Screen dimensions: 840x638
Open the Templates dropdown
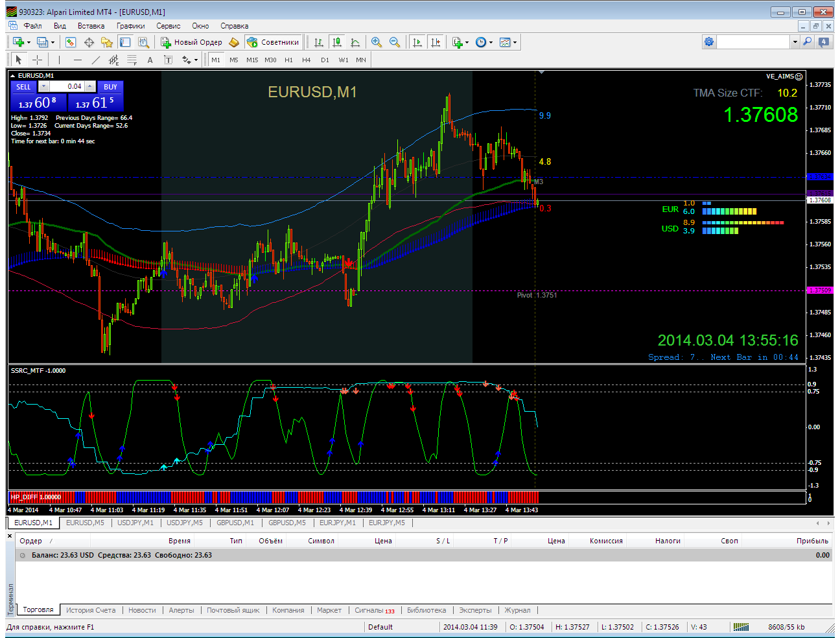508,42
